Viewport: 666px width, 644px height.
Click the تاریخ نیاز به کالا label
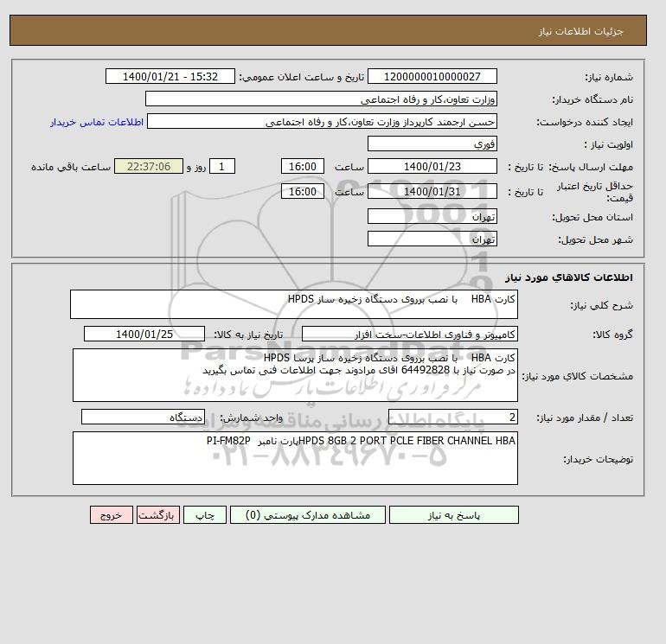248,335
